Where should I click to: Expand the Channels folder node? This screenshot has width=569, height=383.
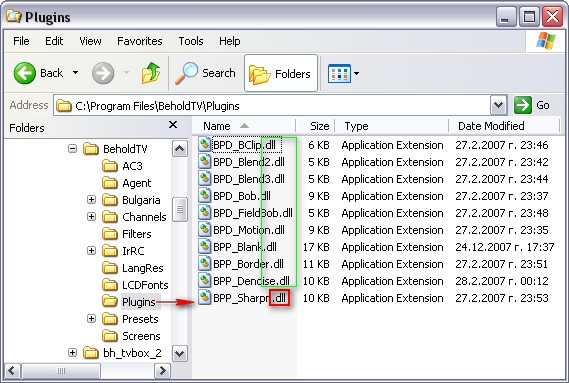pos(91,217)
